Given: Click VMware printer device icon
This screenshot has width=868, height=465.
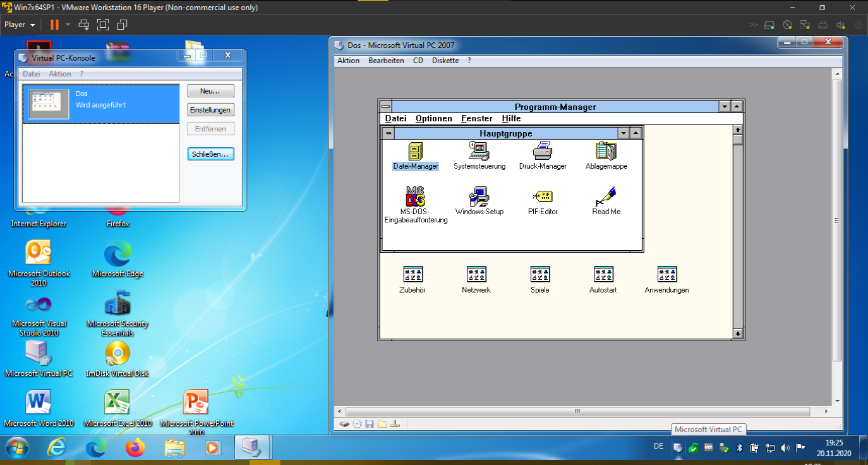Looking at the screenshot, I should click(823, 25).
